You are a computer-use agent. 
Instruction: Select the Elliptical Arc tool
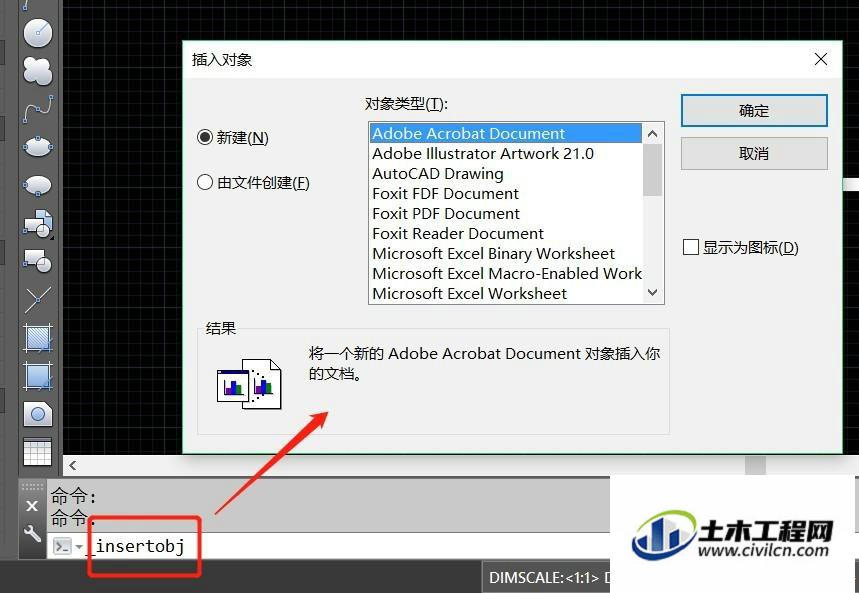pyautogui.click(x=38, y=185)
